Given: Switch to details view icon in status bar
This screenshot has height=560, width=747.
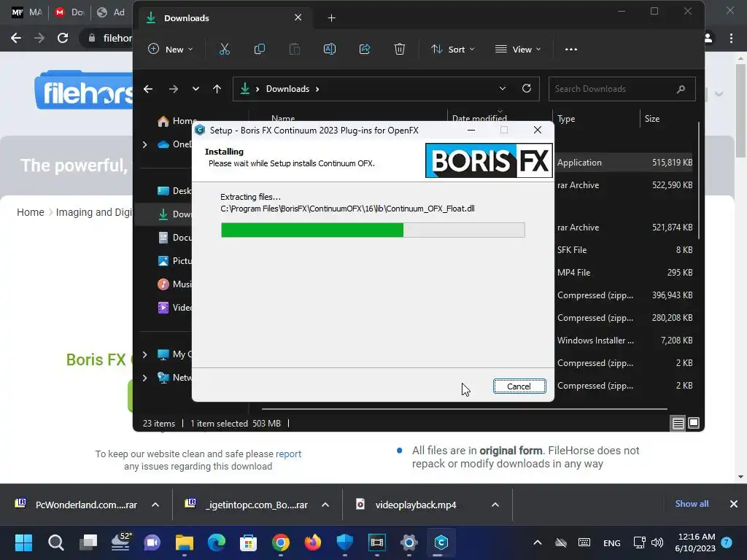Looking at the screenshot, I should pos(678,423).
